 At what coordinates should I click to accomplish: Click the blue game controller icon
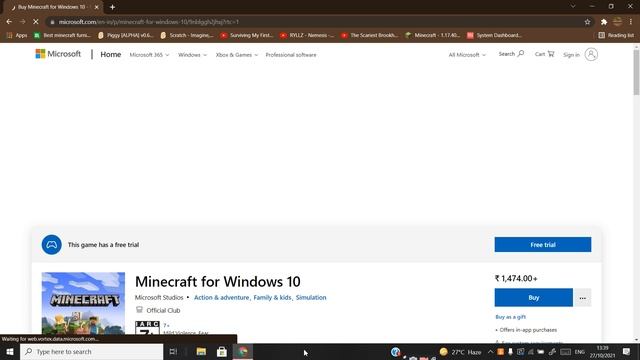51,244
